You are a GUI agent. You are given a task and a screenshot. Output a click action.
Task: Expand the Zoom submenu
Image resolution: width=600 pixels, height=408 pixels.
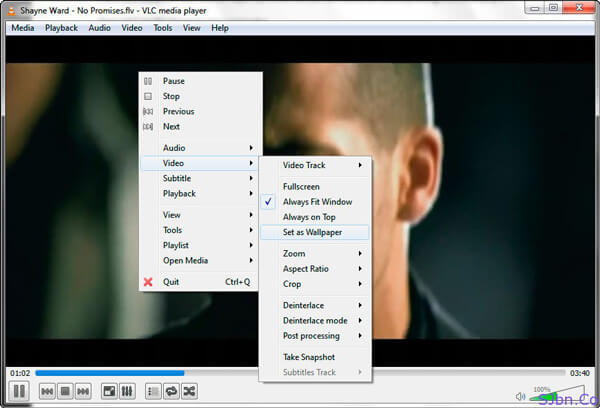pos(315,253)
